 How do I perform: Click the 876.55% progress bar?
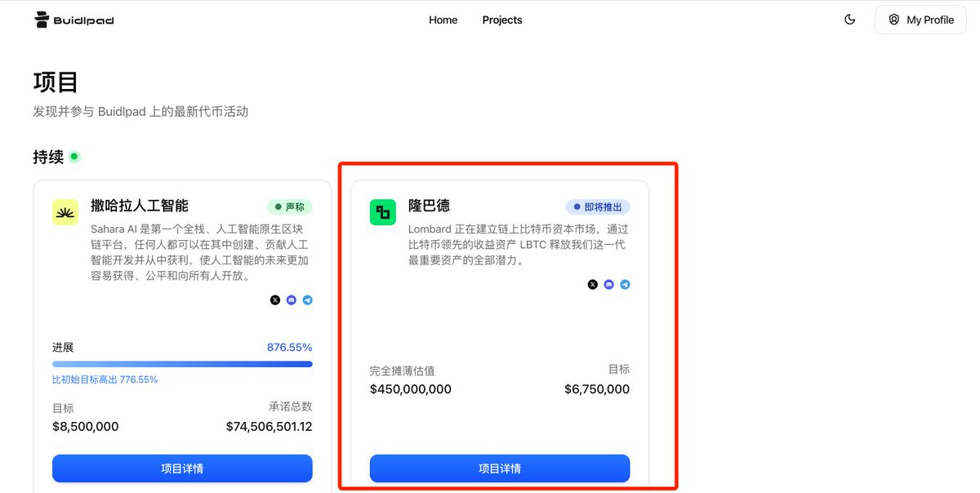click(x=181, y=364)
